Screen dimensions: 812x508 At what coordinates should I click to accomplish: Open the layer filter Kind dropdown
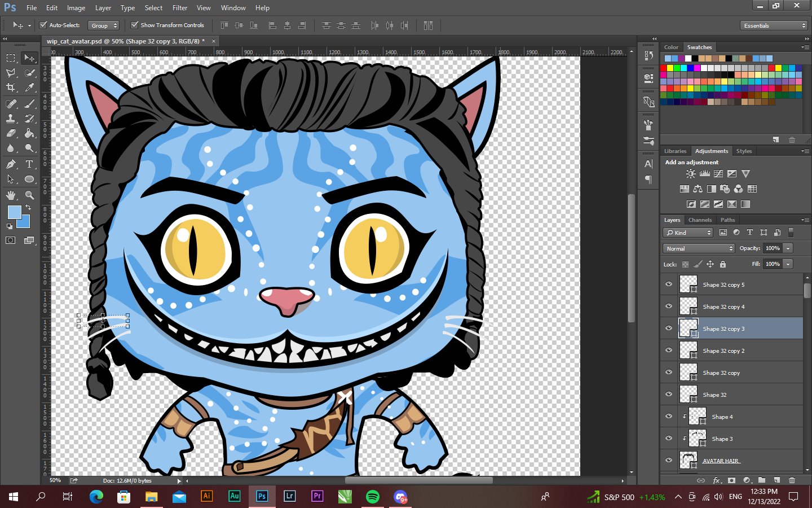pos(689,233)
